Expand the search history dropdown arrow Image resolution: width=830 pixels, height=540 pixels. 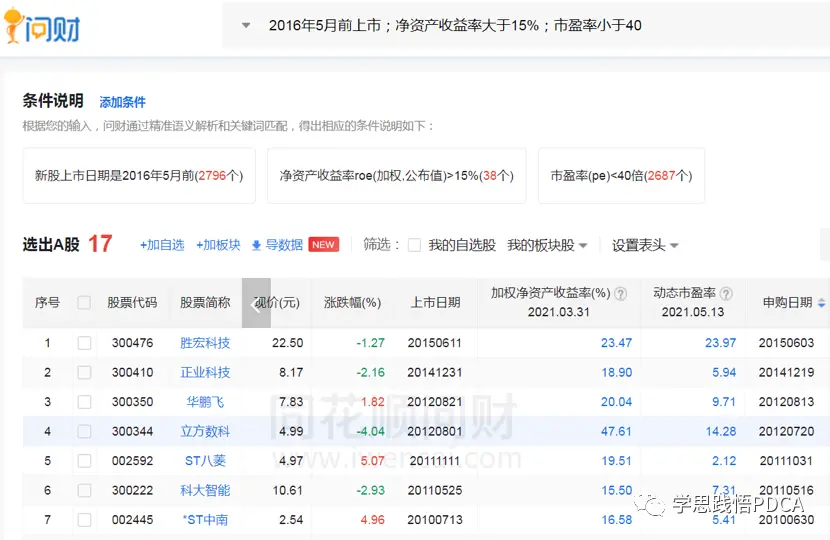(x=246, y=25)
